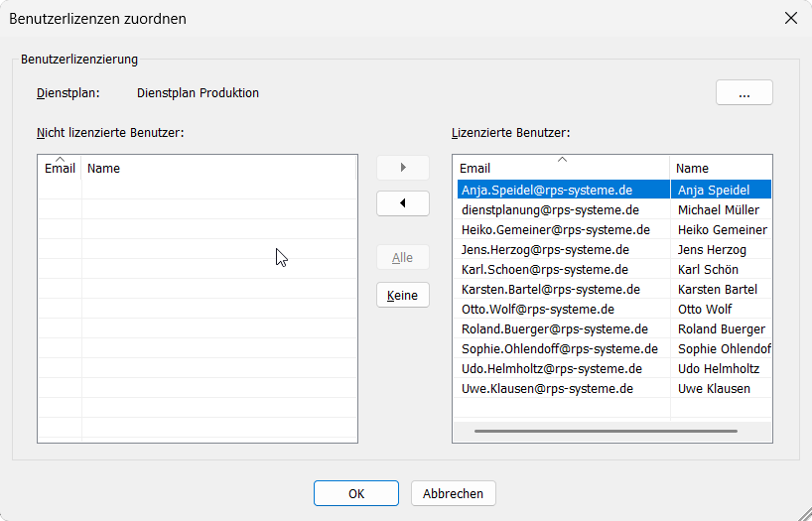Viewport: 812px width, 521px height.
Task: Close the Benutzerlizenzen zuordnen dialog
Action: 791,18
